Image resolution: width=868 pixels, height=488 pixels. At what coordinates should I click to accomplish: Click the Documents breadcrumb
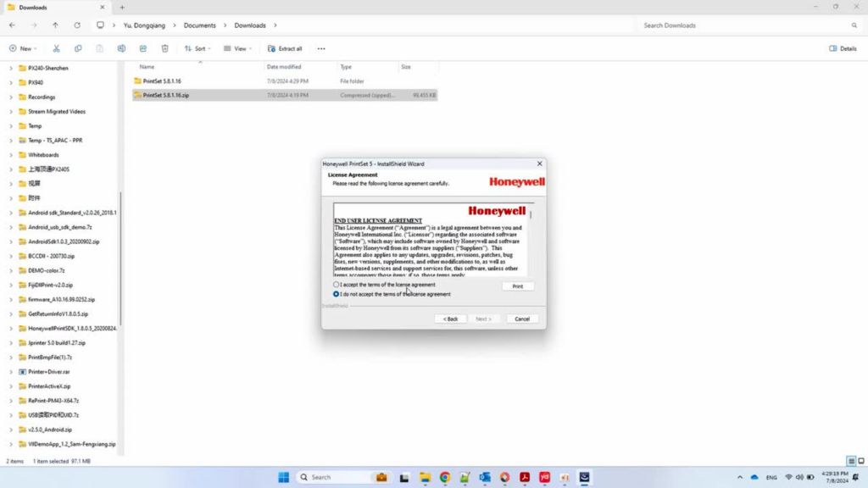point(200,25)
